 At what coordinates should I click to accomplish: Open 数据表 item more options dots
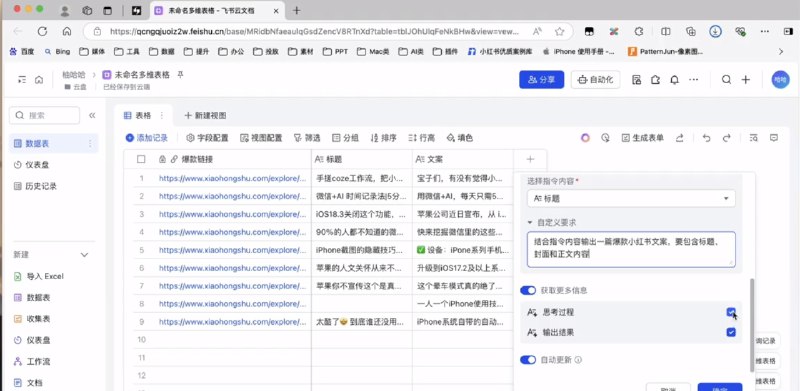pyautogui.click(x=90, y=143)
